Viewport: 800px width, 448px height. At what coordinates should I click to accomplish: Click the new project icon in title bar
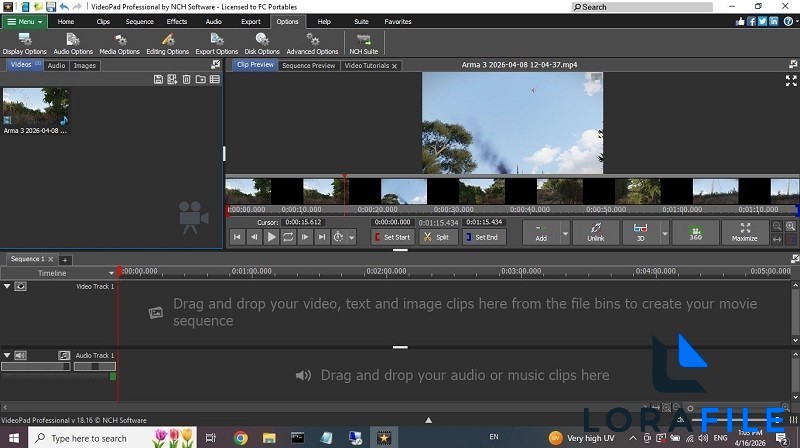coord(25,7)
